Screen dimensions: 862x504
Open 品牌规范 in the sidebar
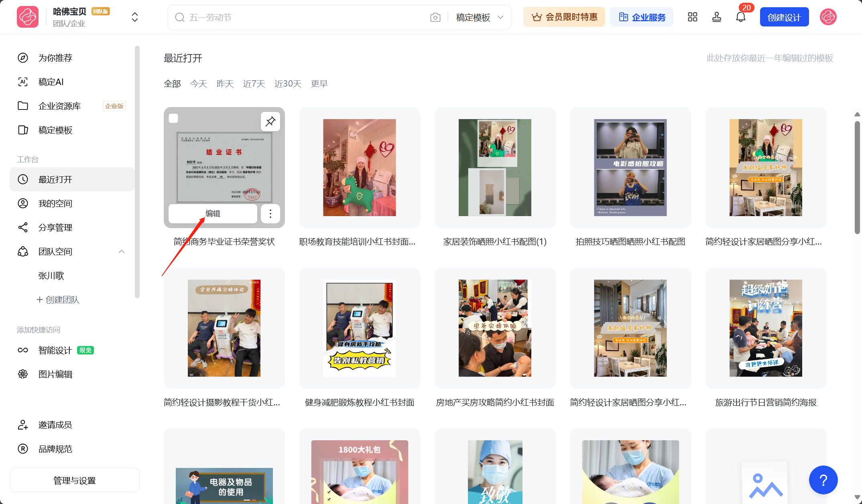[55, 449]
